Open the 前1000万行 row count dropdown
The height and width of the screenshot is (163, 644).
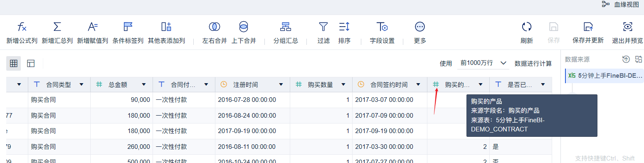[x=484, y=63]
